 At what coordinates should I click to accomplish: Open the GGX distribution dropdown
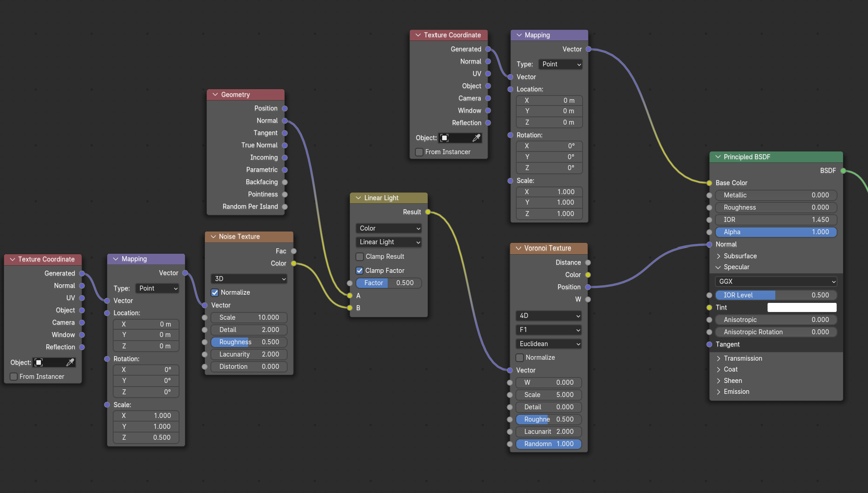776,282
